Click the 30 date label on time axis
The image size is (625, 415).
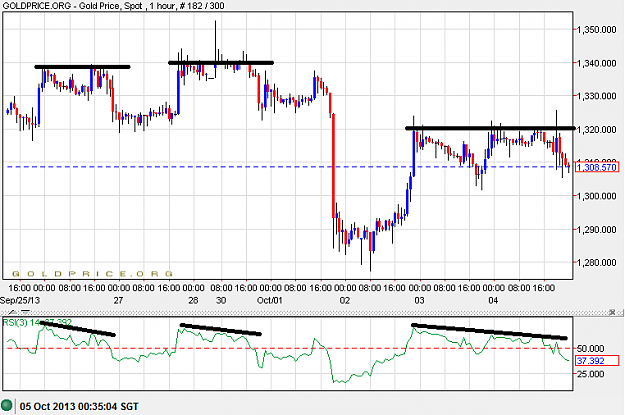(221, 300)
